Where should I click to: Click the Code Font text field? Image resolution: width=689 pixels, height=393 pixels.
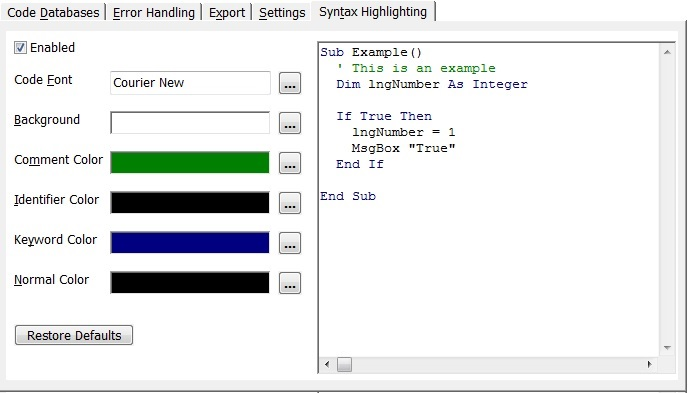tap(190, 83)
